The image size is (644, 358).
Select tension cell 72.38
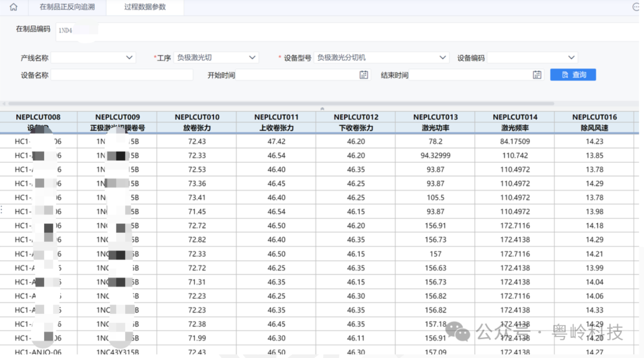197,324
